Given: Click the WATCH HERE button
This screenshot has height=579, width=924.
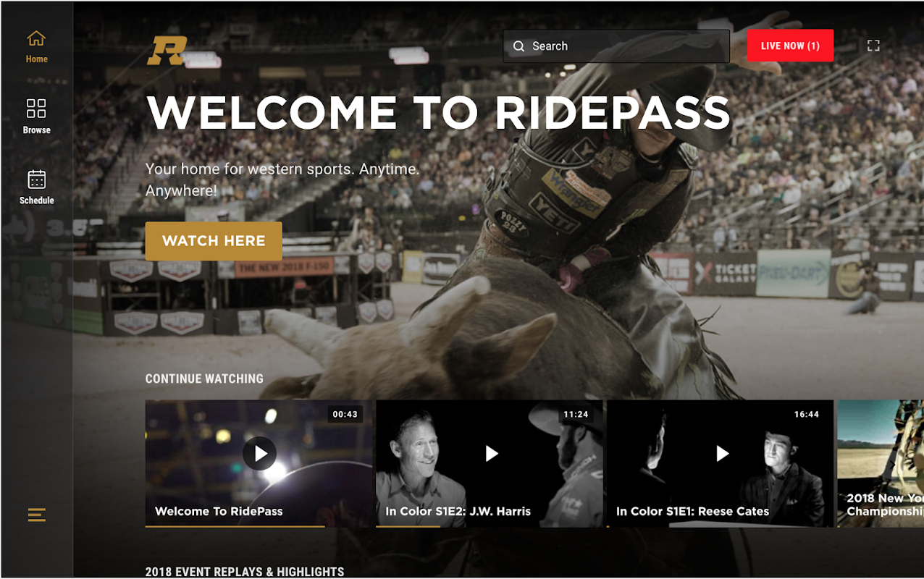Looking at the screenshot, I should pyautogui.click(x=214, y=241).
